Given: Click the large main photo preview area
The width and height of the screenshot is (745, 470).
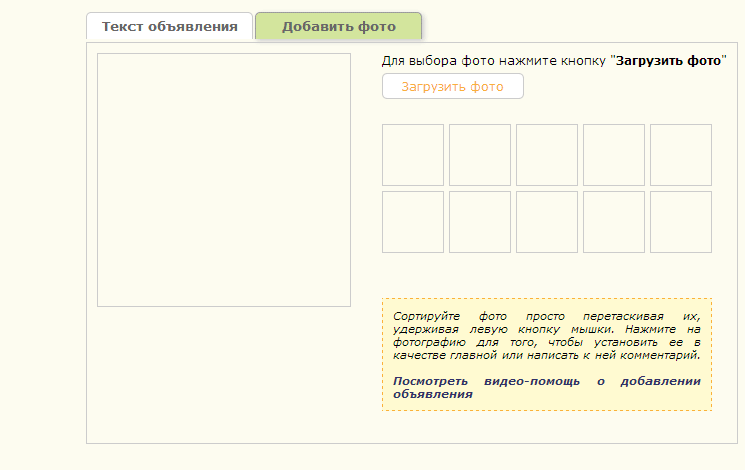Looking at the screenshot, I should tap(223, 180).
